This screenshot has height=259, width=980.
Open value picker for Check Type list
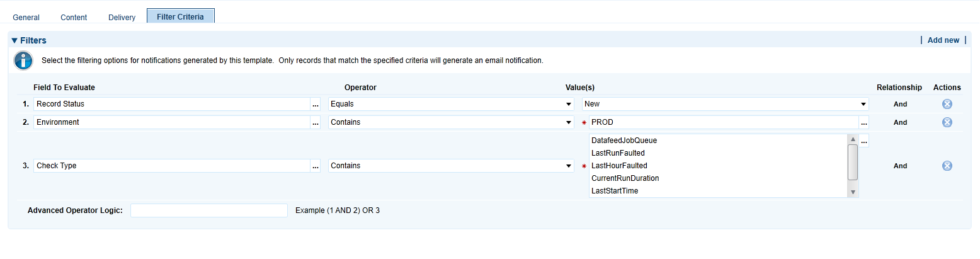[x=864, y=141]
